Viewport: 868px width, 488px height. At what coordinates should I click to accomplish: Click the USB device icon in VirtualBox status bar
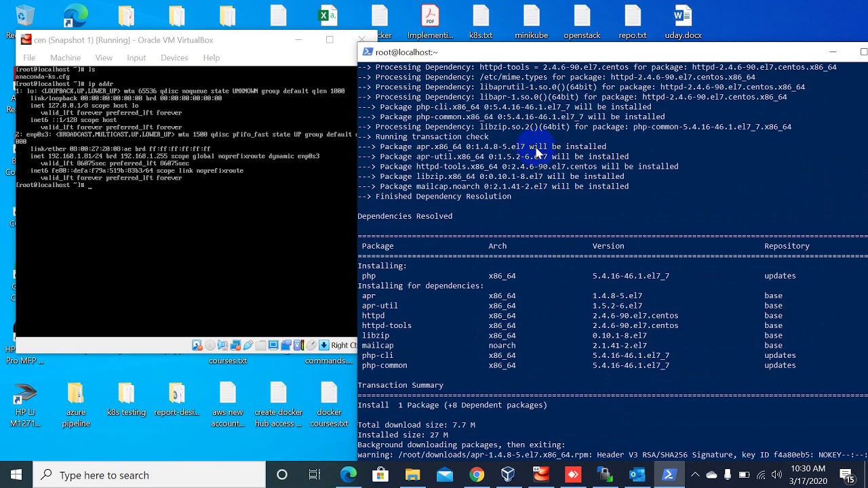coord(248,345)
